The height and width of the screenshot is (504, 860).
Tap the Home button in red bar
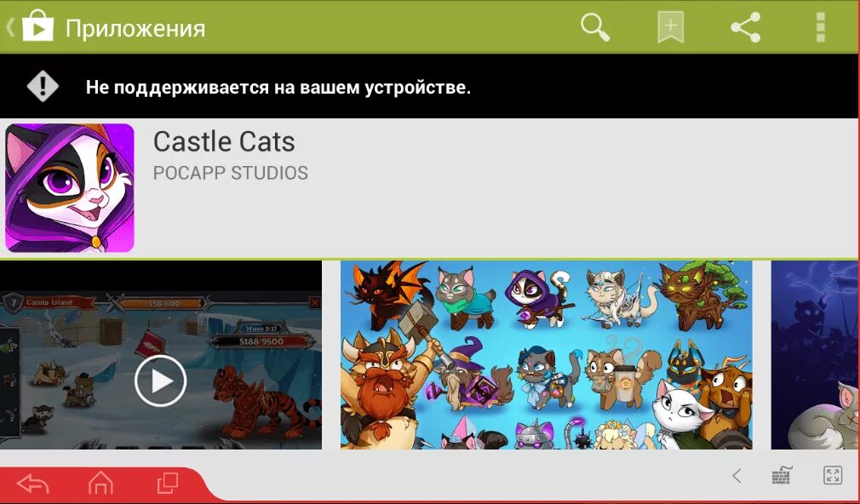(x=100, y=484)
